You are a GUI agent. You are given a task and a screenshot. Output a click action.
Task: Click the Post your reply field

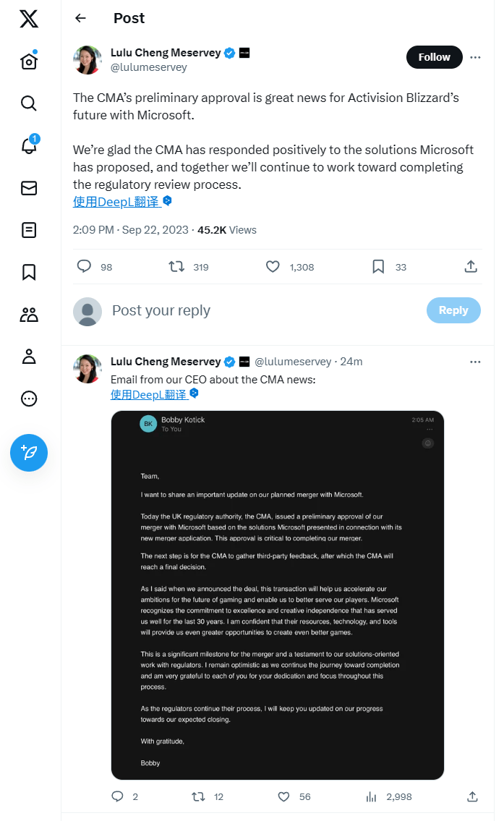pos(260,310)
